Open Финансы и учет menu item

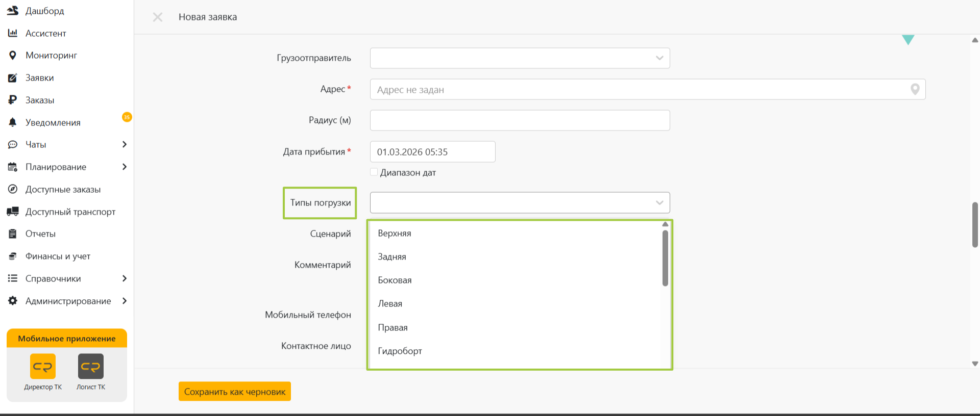[58, 256]
